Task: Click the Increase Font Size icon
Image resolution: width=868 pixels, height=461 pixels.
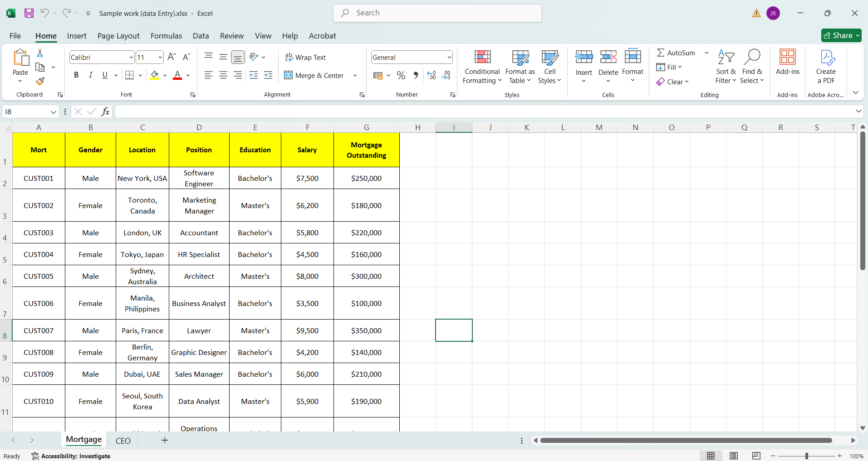Action: click(172, 57)
